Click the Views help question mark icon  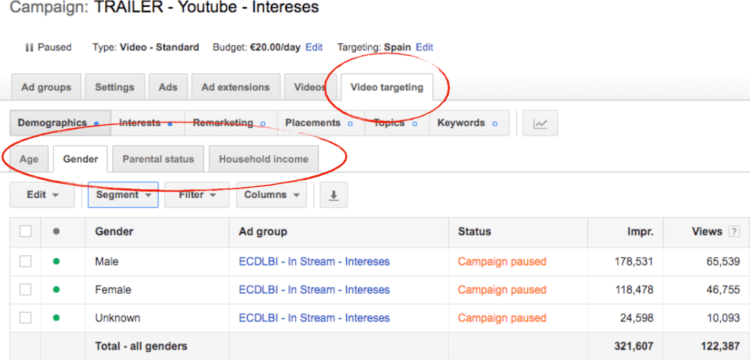pos(733,232)
